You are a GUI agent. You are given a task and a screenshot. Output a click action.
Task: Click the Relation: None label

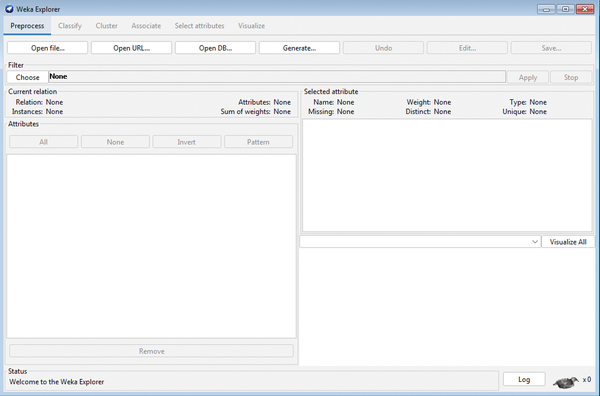coord(39,102)
